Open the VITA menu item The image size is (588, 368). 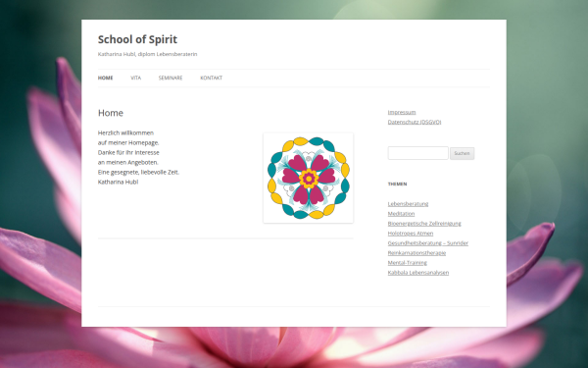[136, 78]
